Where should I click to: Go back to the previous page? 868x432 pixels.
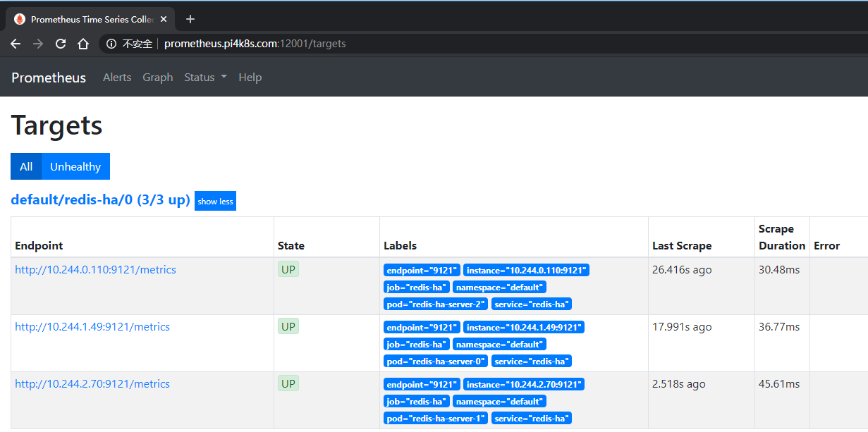16,44
